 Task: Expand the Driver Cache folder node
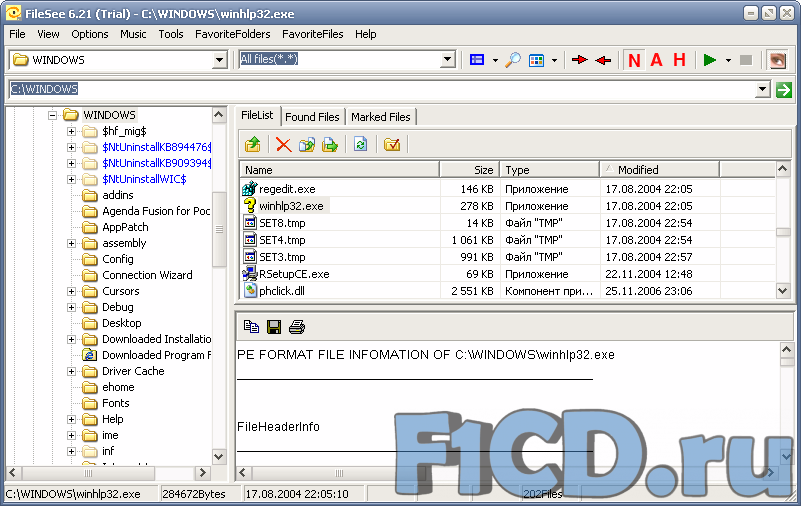coord(72,371)
